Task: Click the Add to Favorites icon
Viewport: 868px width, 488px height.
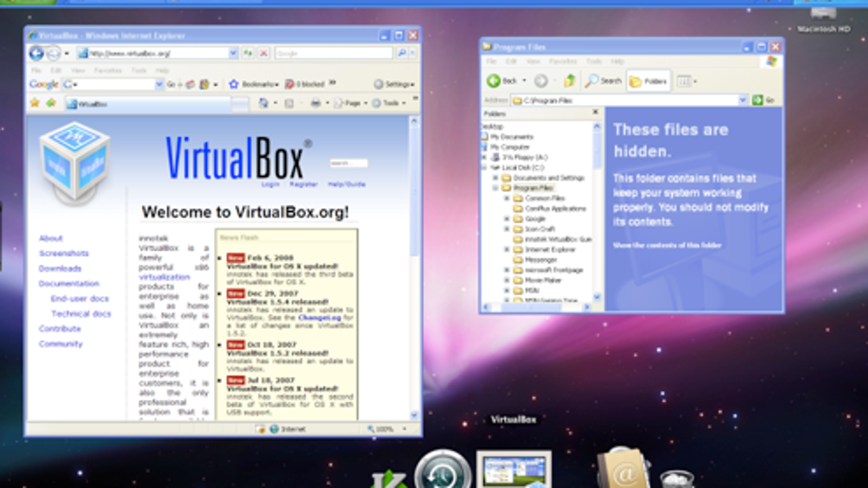Action: coord(51,103)
